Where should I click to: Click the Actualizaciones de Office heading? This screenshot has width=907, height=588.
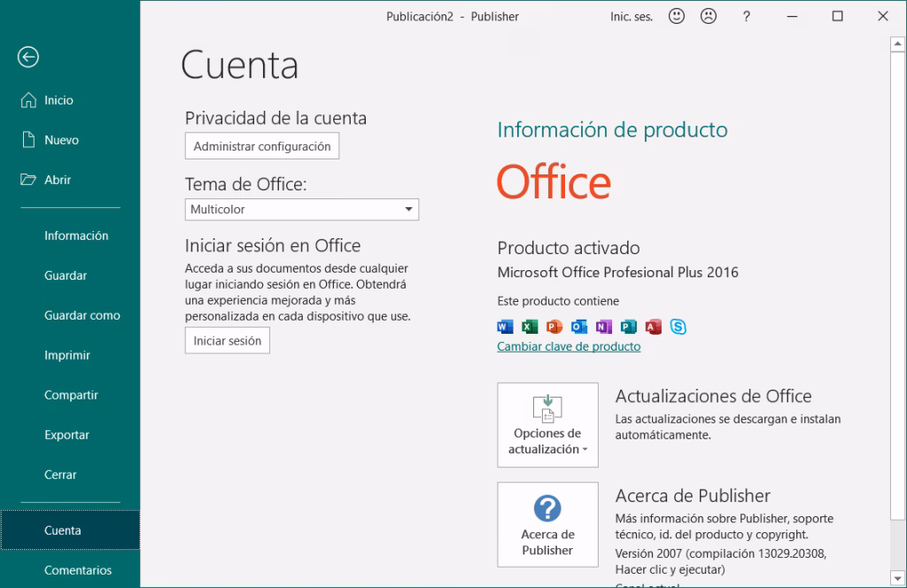click(713, 396)
